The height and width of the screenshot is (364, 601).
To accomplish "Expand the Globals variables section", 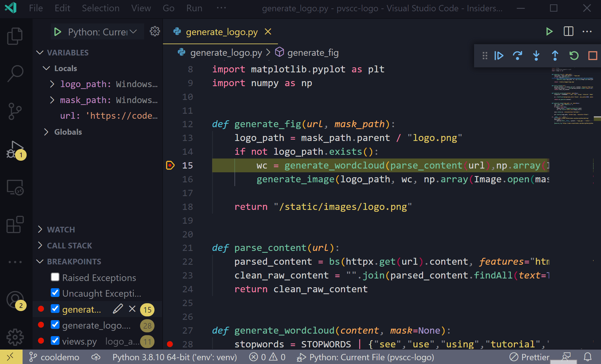I will tap(47, 132).
